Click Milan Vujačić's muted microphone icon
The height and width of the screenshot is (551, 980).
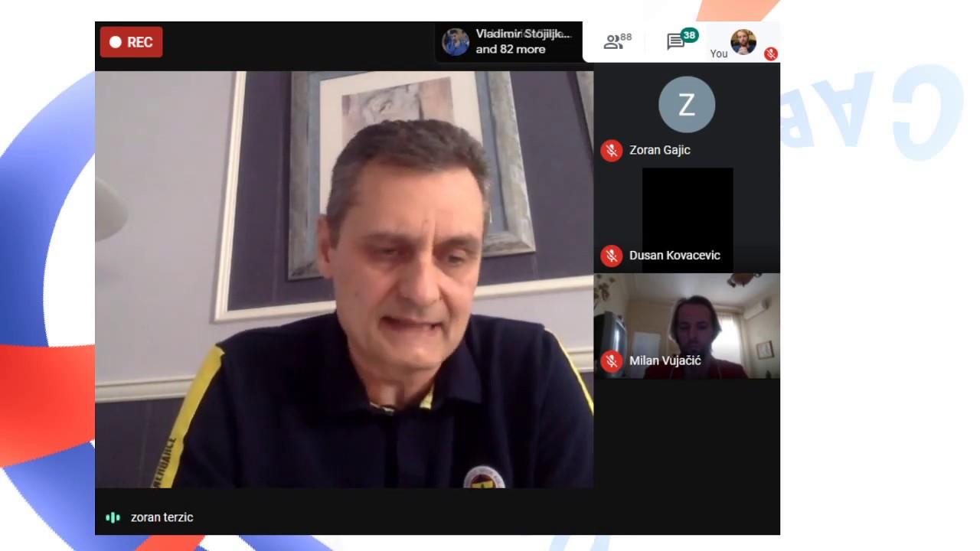[x=611, y=360]
